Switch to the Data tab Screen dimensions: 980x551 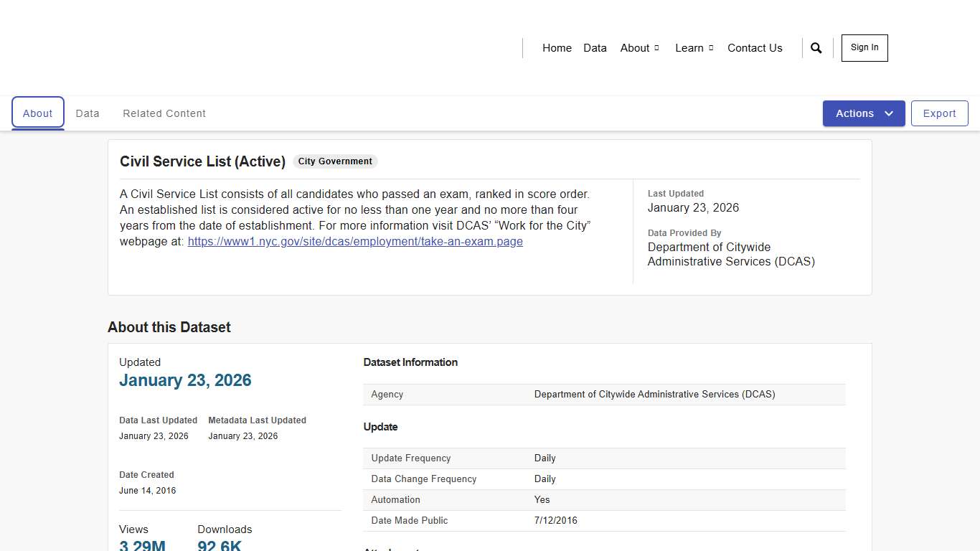click(x=88, y=113)
